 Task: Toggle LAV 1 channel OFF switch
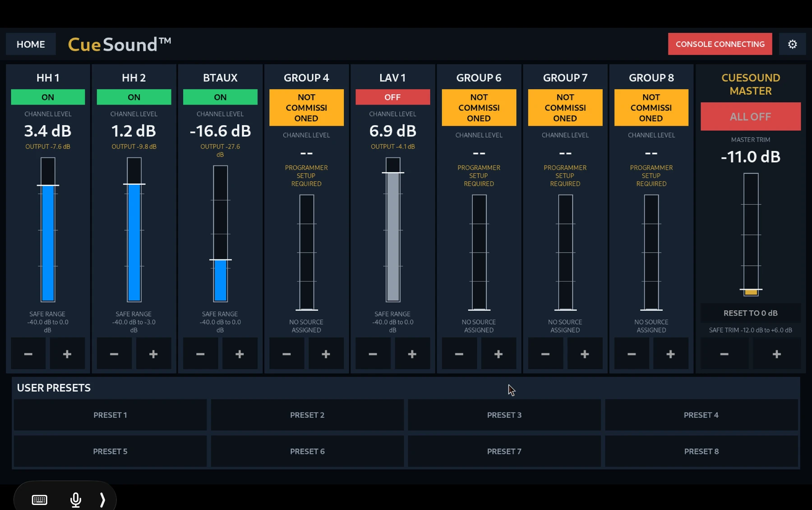tap(392, 97)
